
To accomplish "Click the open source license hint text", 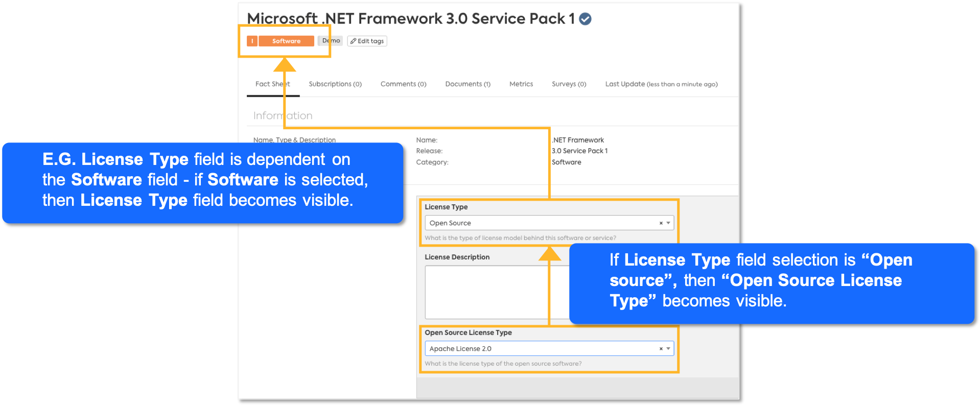I will [x=503, y=364].
